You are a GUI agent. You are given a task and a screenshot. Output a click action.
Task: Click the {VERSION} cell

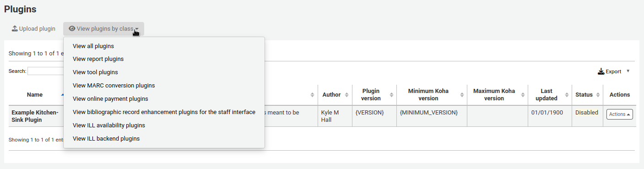(374, 116)
